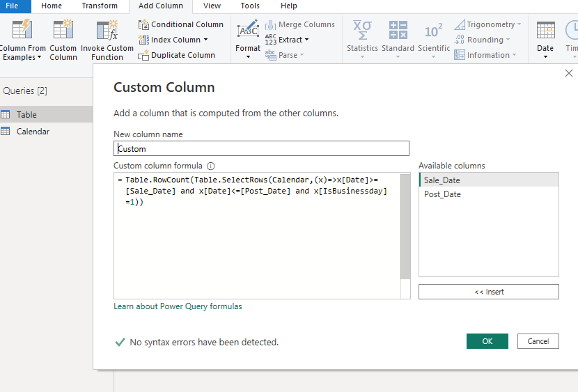Click the formula box vertical scrollbar

pos(405,226)
